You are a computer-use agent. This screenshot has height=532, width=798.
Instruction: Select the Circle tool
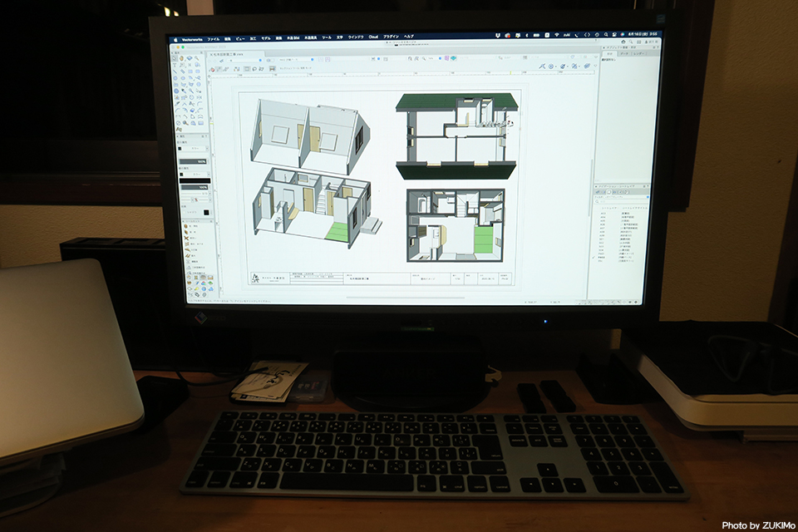point(175,79)
